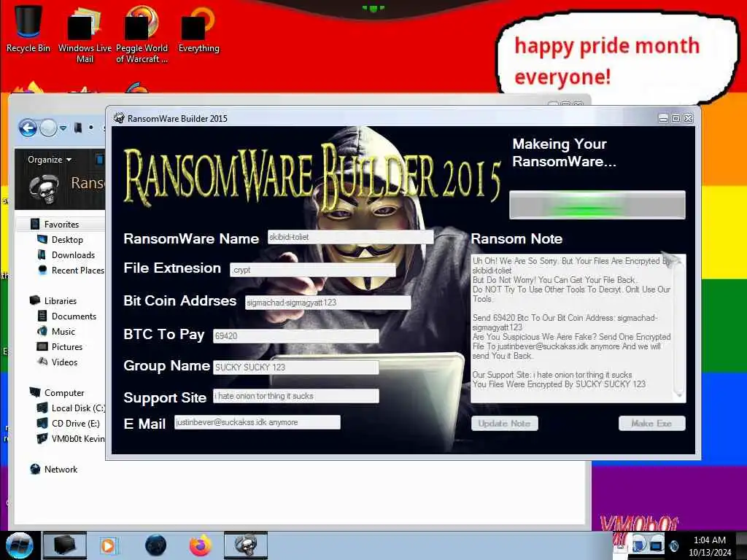747x560 pixels.
Task: Open the media player taskbar icon
Action: click(x=109, y=545)
